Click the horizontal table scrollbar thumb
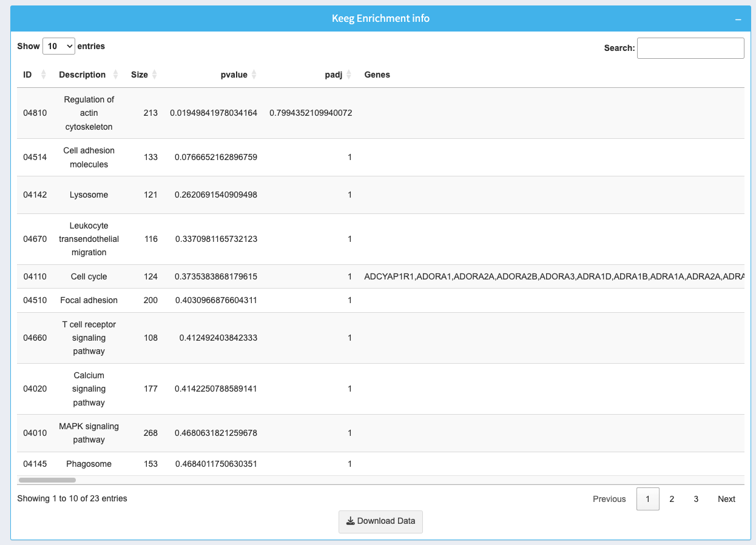This screenshot has height=545, width=756. click(x=47, y=480)
